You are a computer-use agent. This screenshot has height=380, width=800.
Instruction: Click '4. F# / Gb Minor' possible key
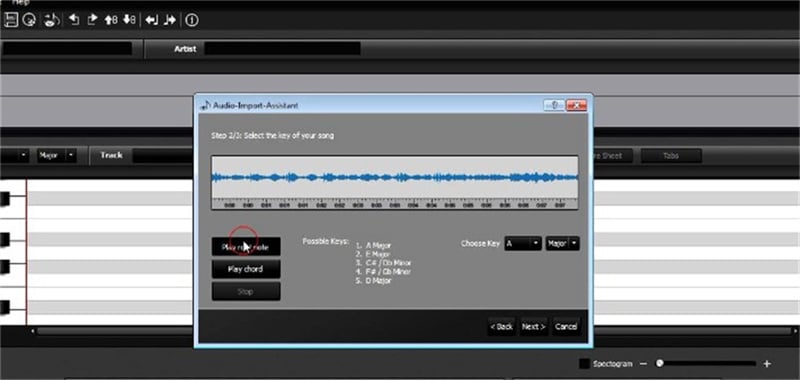pyautogui.click(x=383, y=271)
